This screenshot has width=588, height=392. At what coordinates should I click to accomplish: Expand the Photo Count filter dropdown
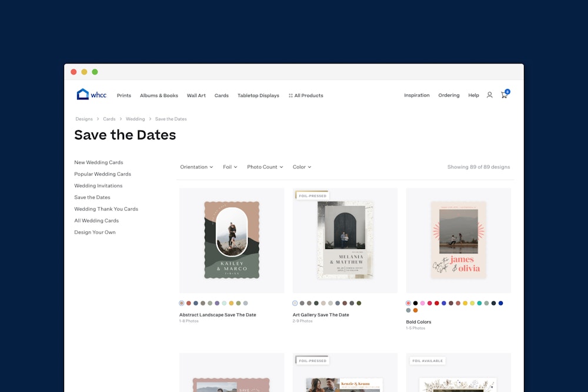[265, 167]
